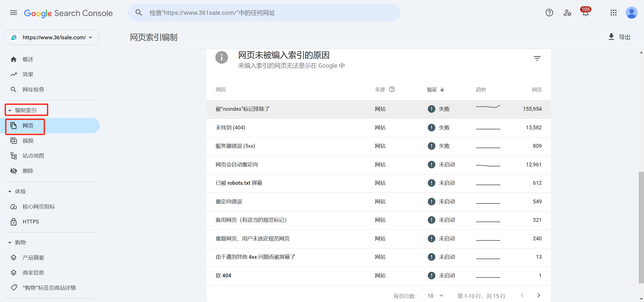
Task: Open the user settings icon
Action: (567, 13)
